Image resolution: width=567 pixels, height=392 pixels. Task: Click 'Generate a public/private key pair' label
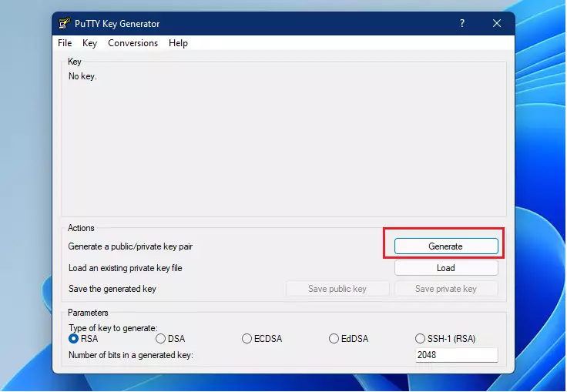130,246
